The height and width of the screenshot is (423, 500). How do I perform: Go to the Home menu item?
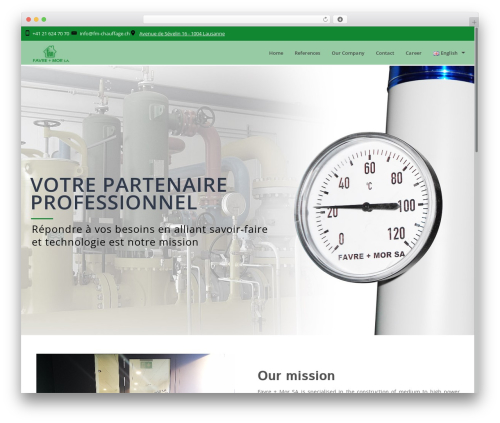276,53
